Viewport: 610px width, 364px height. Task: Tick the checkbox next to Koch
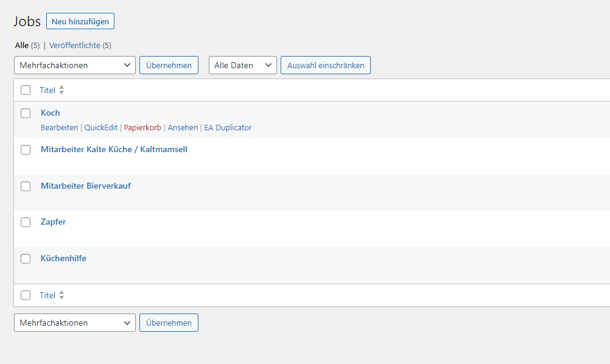coord(26,113)
